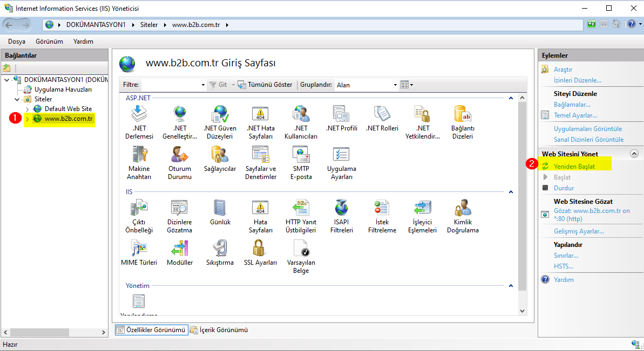
Task: Open Bağlantı Dizeleri feature
Action: (x=463, y=122)
